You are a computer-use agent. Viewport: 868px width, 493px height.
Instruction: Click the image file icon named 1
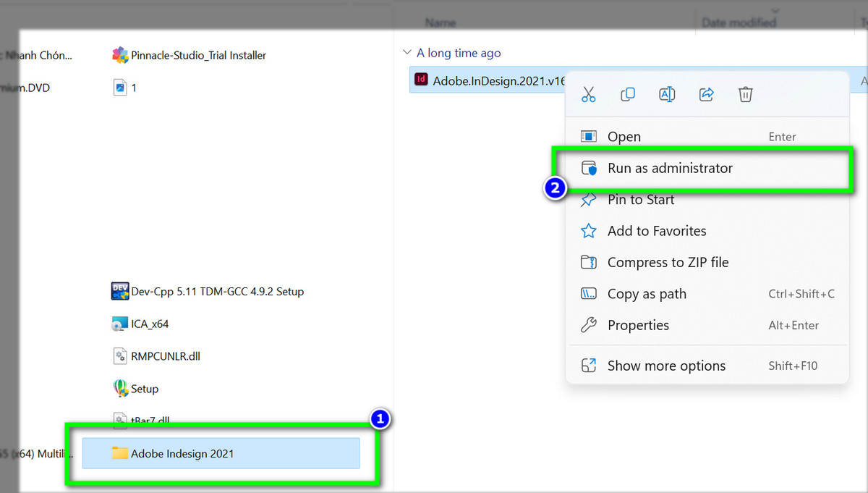pos(120,88)
